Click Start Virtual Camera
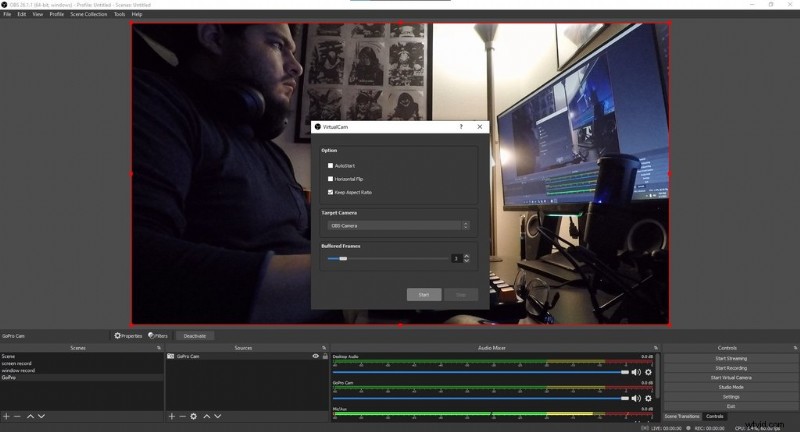The height and width of the screenshot is (432, 800). tap(731, 378)
